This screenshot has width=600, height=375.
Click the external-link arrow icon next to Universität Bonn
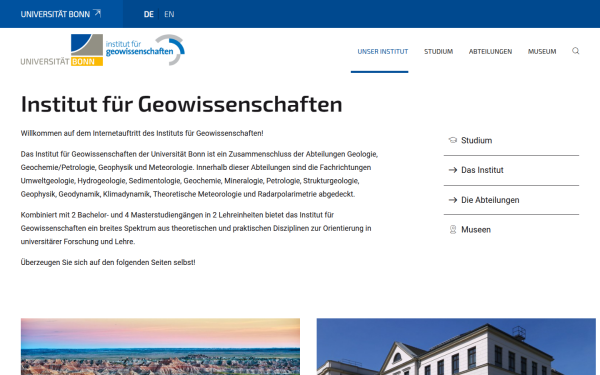pos(97,13)
